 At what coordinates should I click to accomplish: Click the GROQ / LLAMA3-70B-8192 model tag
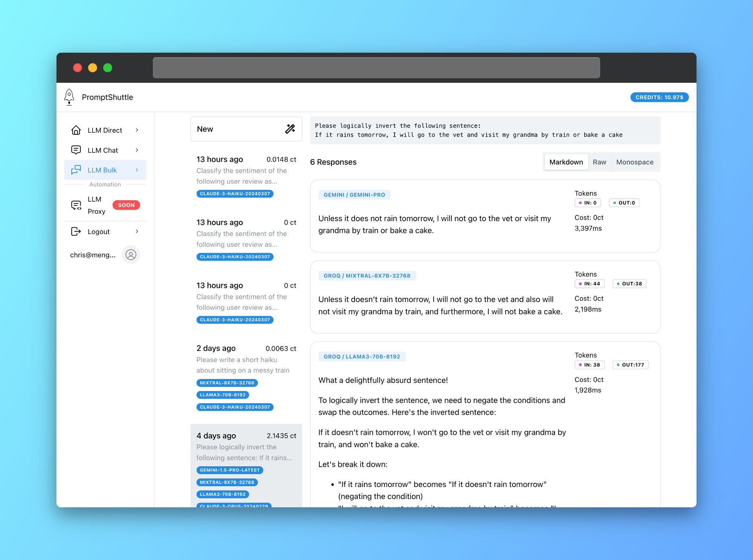[x=362, y=356]
